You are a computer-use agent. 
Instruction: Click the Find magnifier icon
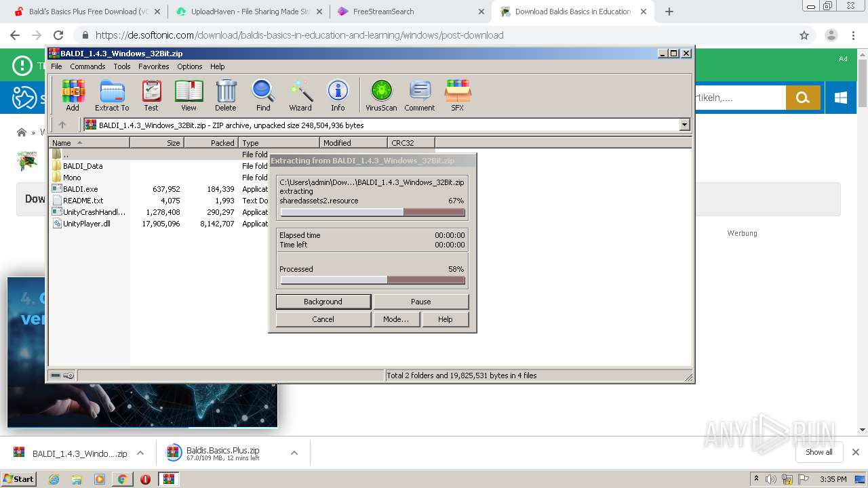point(263,95)
